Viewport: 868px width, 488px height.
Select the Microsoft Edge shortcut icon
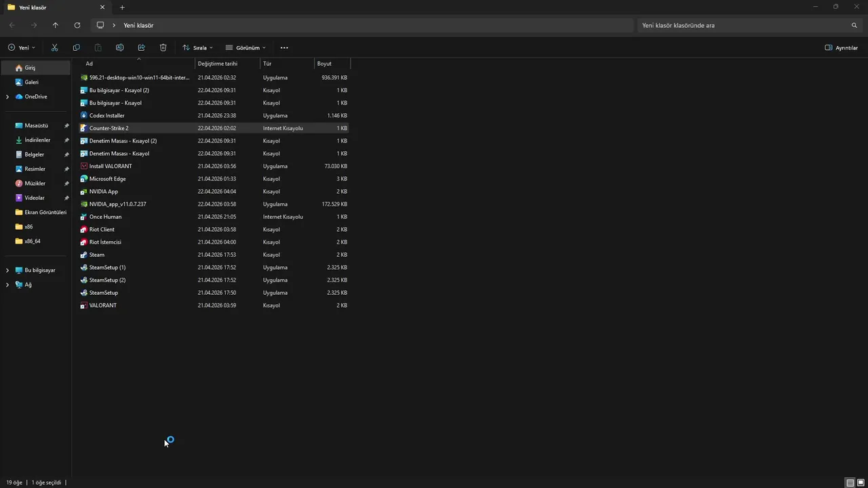point(84,179)
